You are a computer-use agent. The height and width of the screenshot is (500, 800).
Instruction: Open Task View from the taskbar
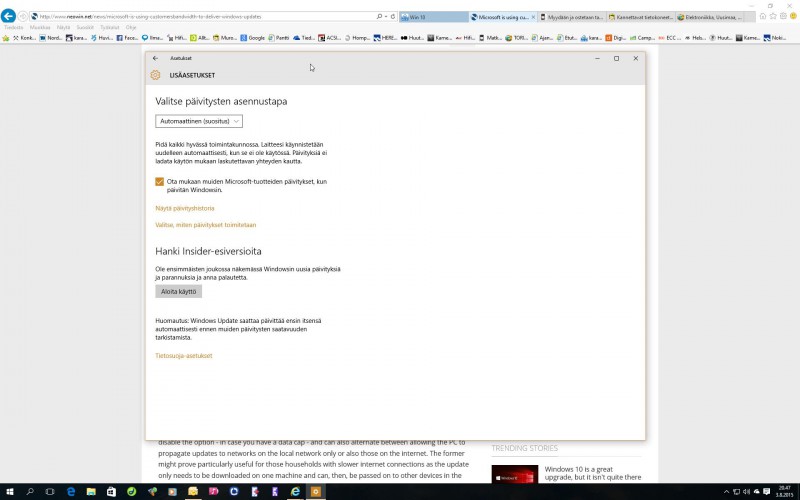point(50,492)
